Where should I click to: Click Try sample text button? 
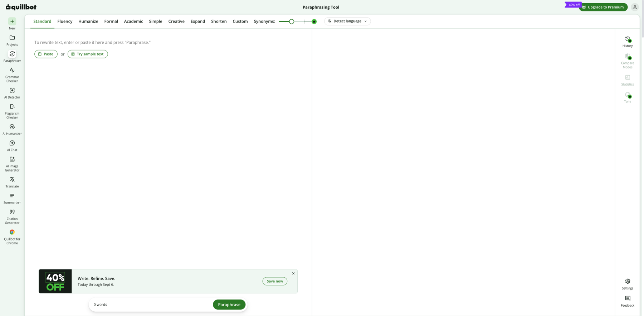pos(88,54)
